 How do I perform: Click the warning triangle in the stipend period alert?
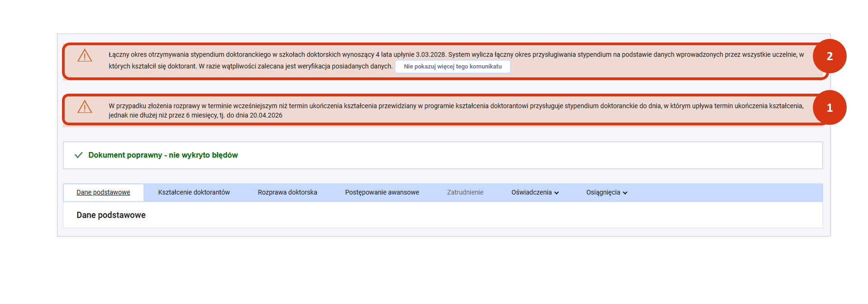pyautogui.click(x=85, y=56)
